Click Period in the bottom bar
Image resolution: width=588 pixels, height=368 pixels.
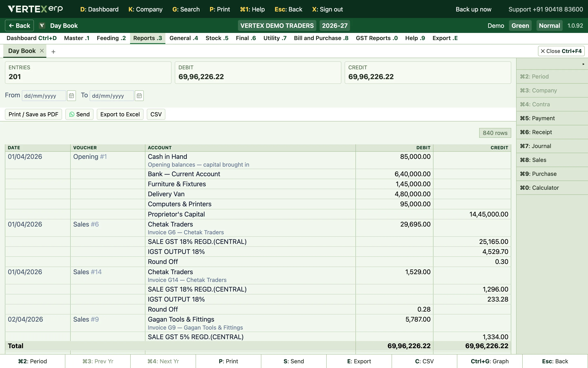click(x=32, y=361)
